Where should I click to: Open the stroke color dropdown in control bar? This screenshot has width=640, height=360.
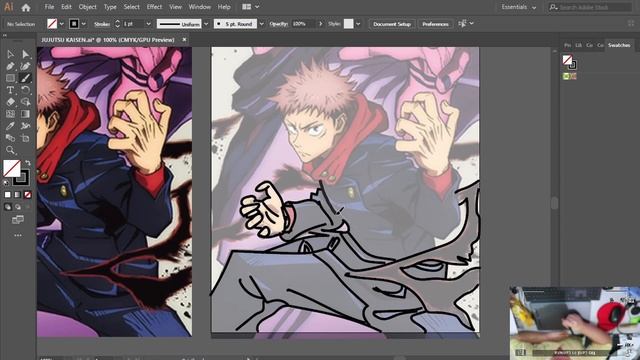(x=84, y=24)
